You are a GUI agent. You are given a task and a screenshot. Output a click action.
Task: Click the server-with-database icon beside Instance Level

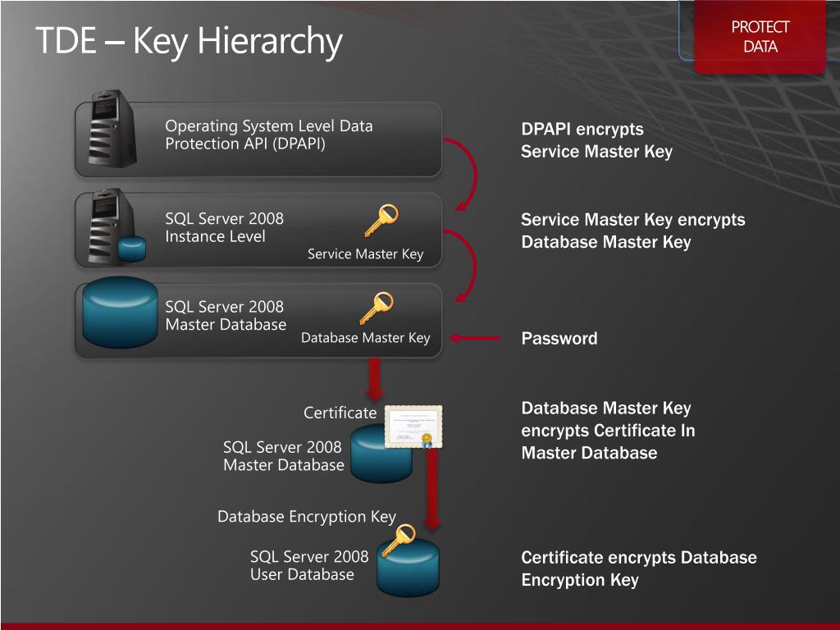[115, 226]
